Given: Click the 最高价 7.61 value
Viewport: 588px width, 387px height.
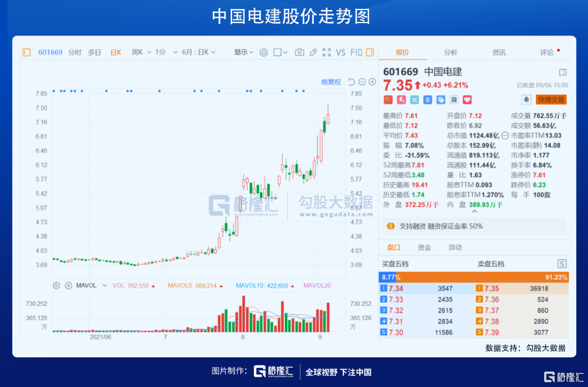Looking at the screenshot, I should pyautogui.click(x=411, y=116).
